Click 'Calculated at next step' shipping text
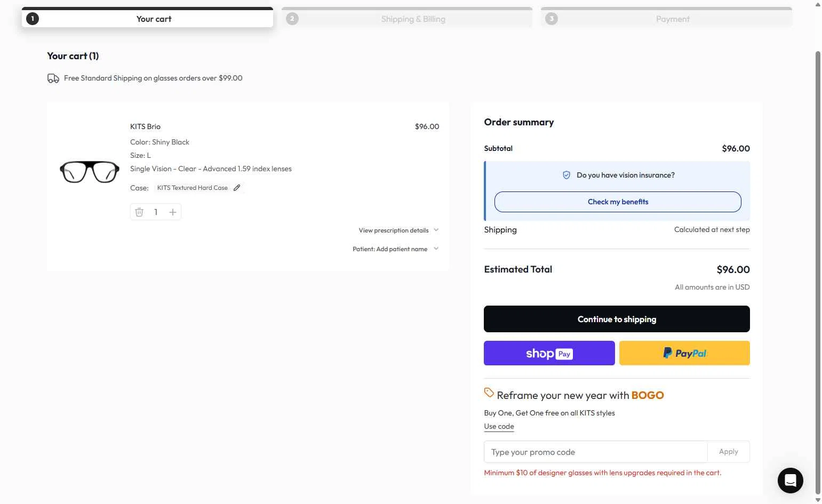 click(x=712, y=230)
